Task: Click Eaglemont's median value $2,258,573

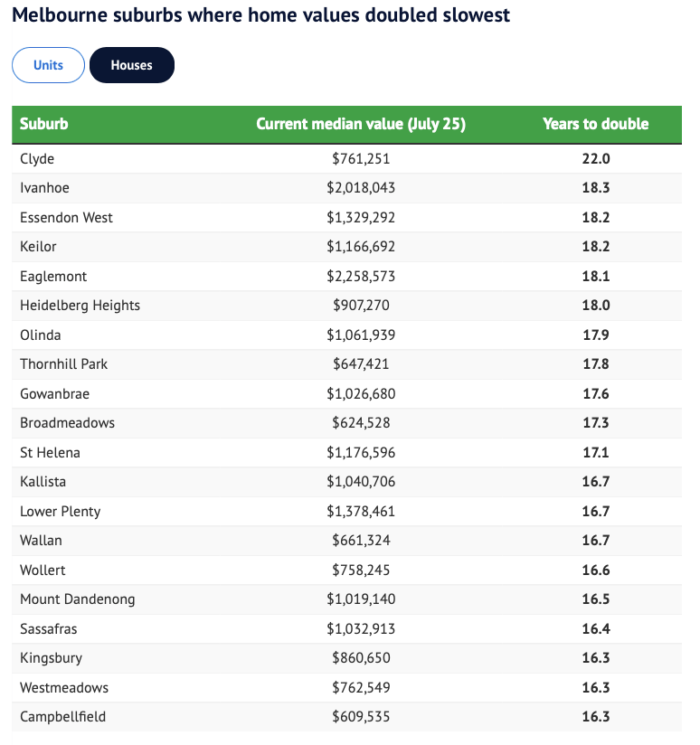Action: point(361,276)
